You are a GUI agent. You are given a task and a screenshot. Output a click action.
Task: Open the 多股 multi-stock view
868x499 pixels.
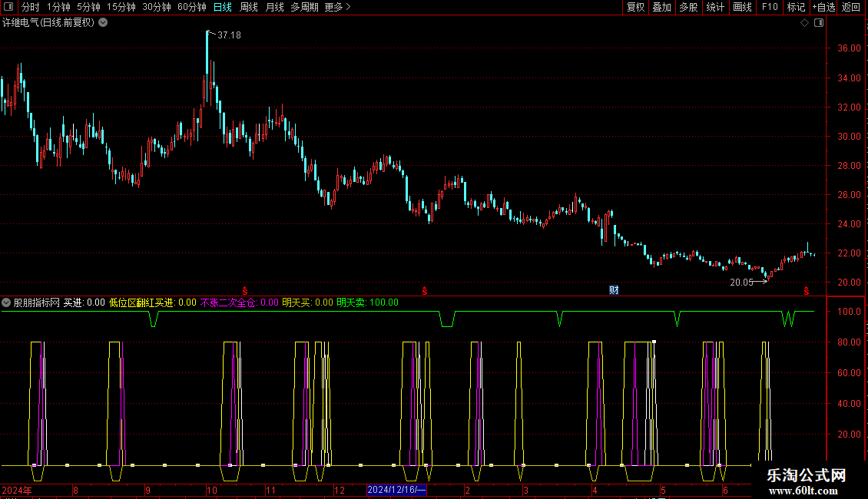(689, 7)
